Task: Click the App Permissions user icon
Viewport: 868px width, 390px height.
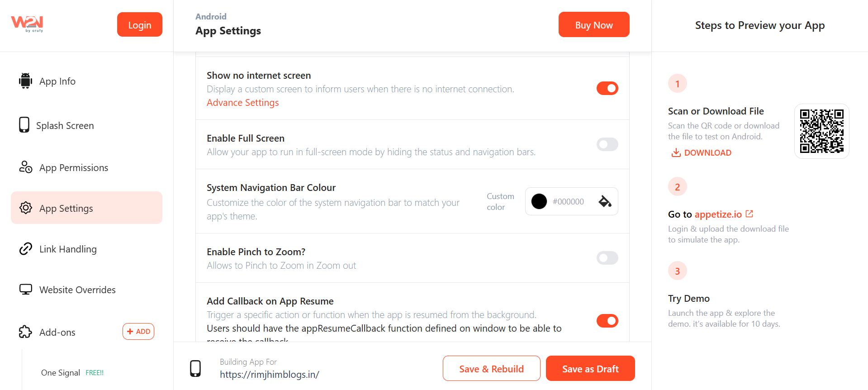Action: coord(26,167)
